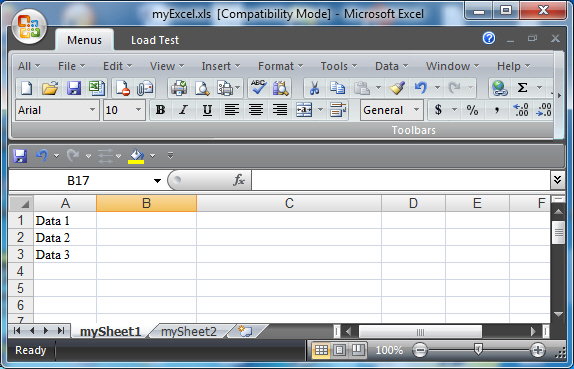Screen dimensions: 574x369
Task: Open the Tools menu
Action: click(339, 66)
